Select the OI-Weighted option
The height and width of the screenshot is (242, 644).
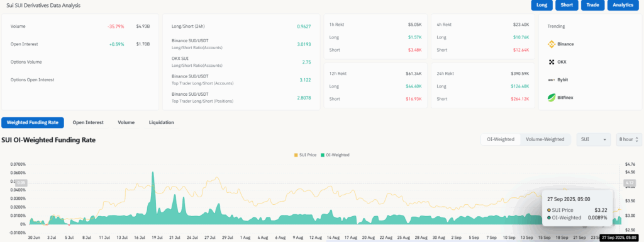pos(501,139)
